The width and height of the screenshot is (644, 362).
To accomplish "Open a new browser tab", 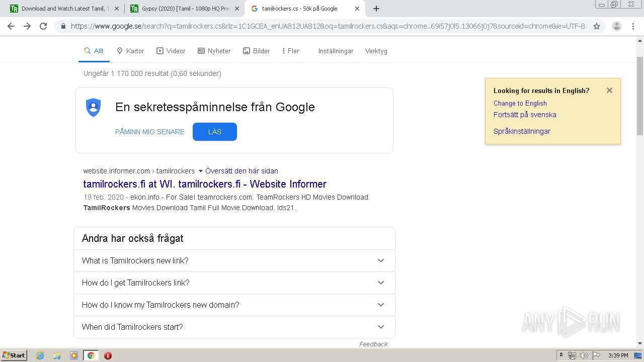I will pyautogui.click(x=376, y=9).
